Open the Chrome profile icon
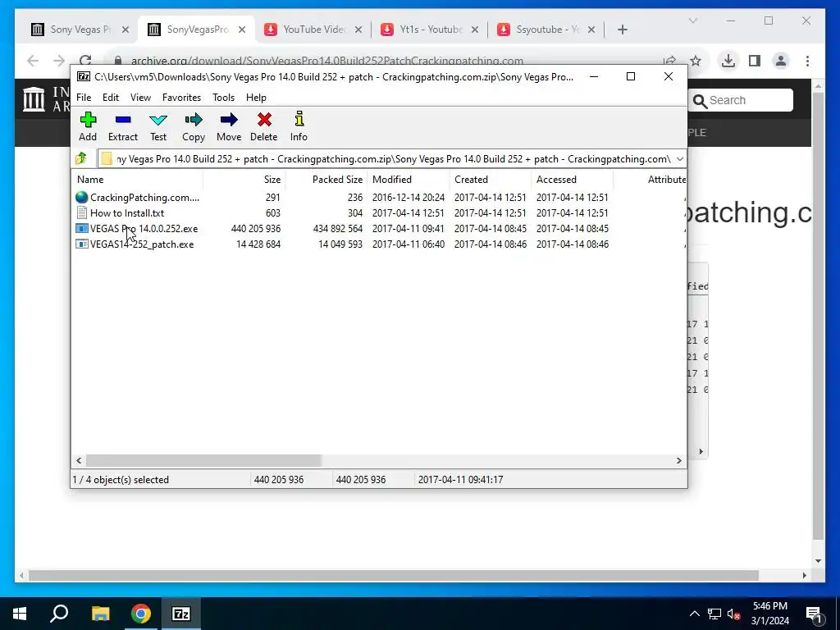Screen dimensions: 840x630 tap(781, 61)
